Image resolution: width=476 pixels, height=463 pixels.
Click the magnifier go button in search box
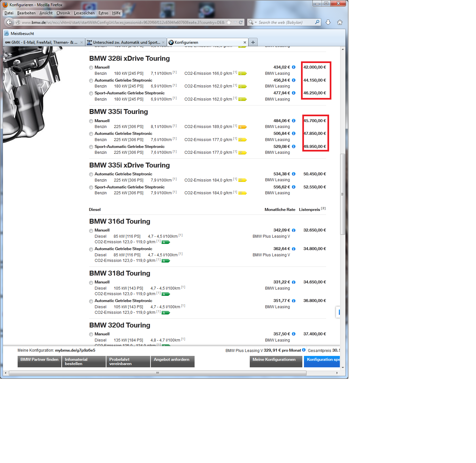click(317, 22)
